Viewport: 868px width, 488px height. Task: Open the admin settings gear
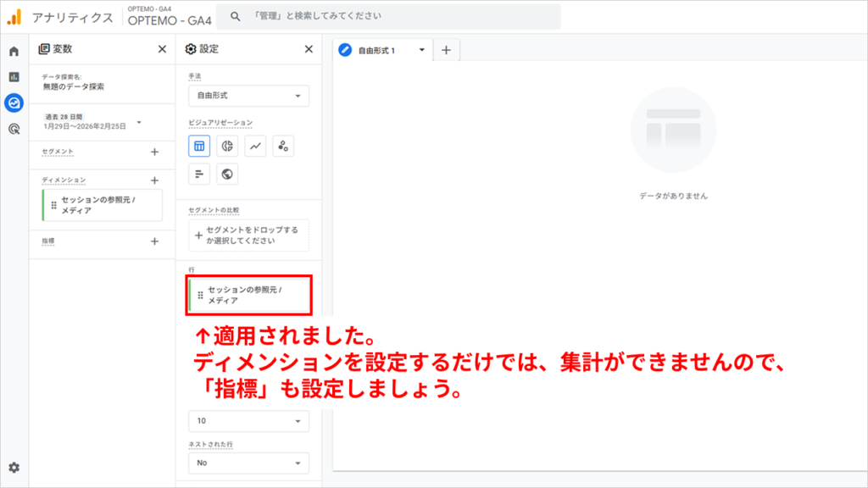pyautogui.click(x=13, y=466)
